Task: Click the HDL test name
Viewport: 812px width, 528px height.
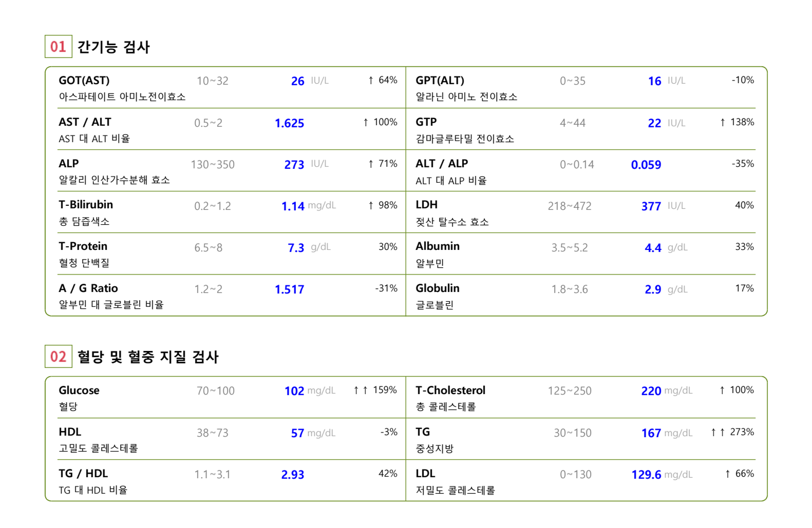Action: pos(70,432)
